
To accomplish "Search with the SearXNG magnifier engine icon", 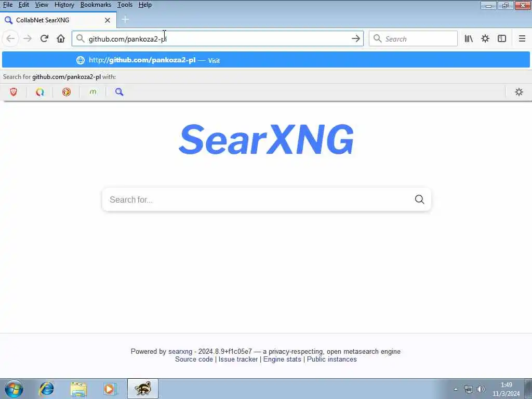I will [x=119, y=92].
